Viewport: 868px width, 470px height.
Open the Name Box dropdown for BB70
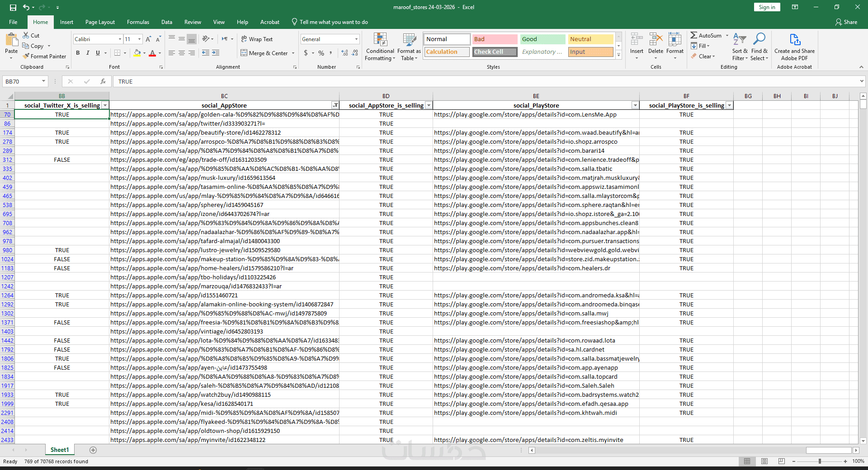(43, 81)
